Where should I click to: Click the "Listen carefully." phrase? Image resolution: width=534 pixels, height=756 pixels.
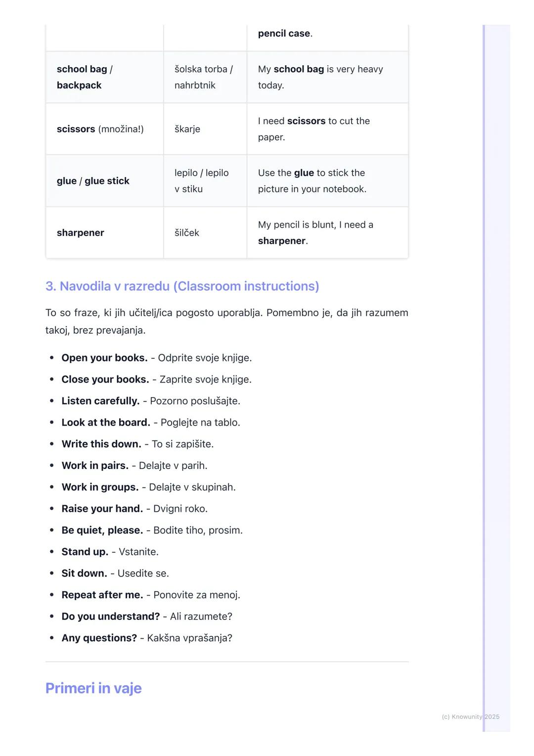point(150,401)
